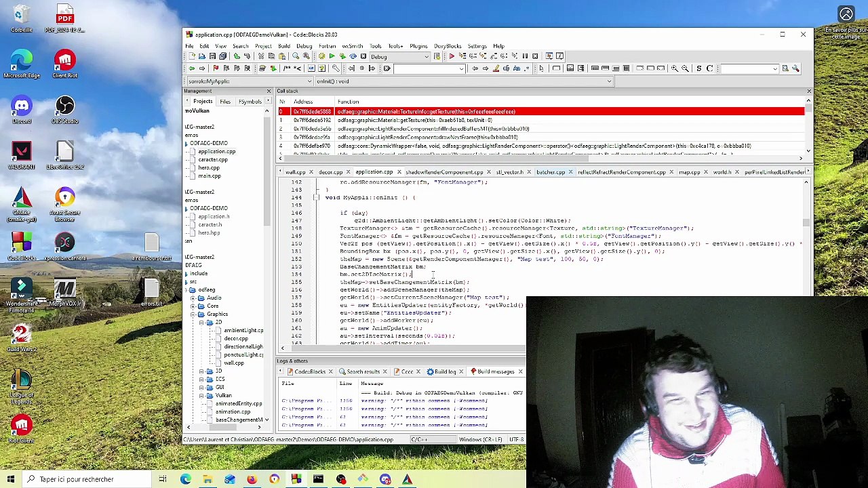868x488 pixels.
Task: Click the debugger Break (pause) icon
Action: [x=524, y=56]
